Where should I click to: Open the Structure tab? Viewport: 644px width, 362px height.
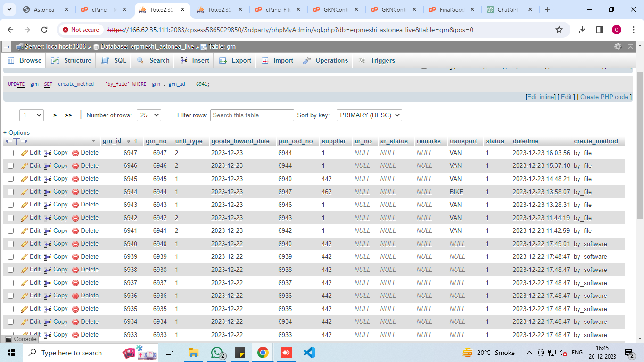71,60
